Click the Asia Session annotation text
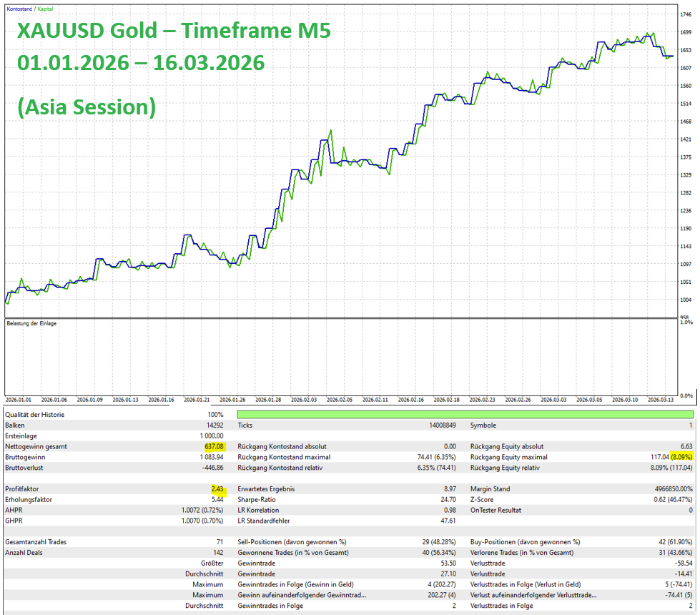The height and width of the screenshot is (615, 700). [x=87, y=107]
